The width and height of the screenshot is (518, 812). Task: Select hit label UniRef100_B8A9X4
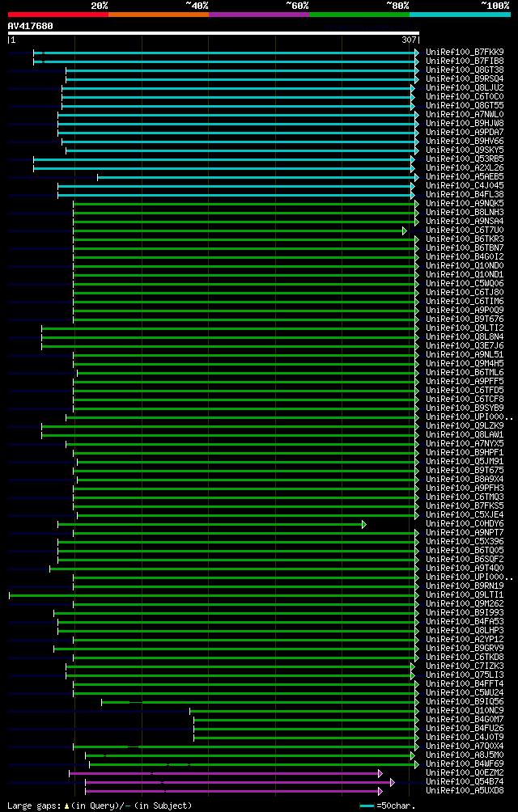pos(465,480)
